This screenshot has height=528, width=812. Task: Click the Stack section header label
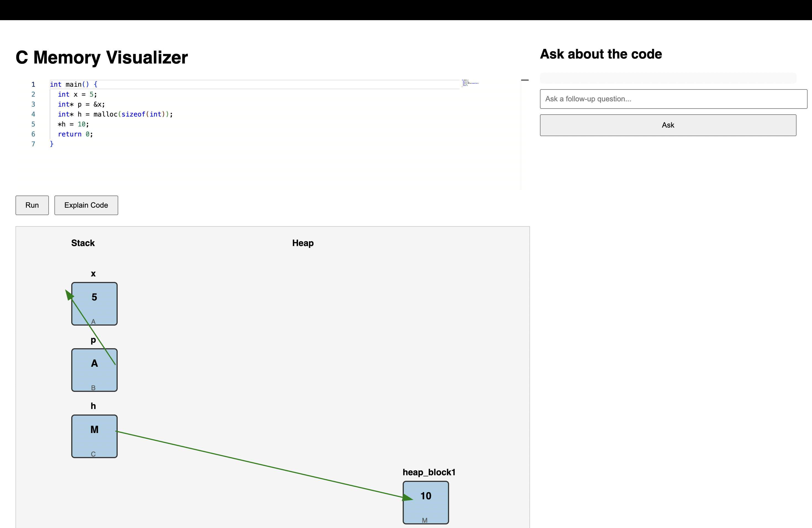click(83, 243)
